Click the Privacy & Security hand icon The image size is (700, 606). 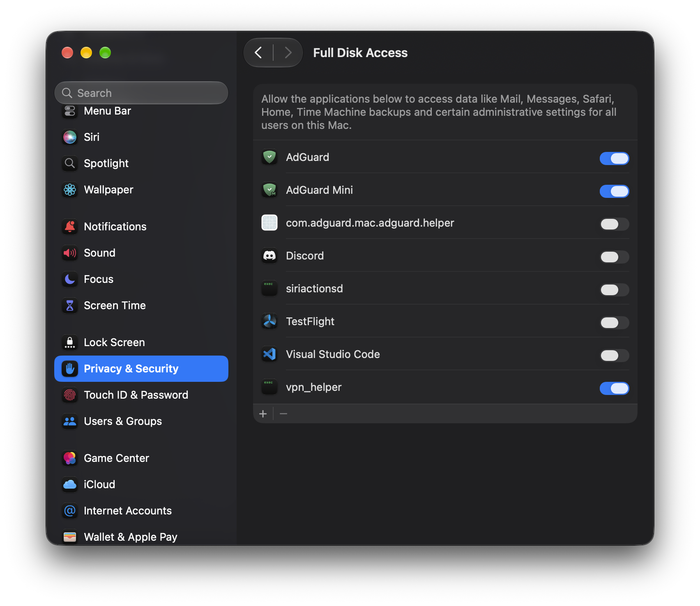[x=70, y=369]
